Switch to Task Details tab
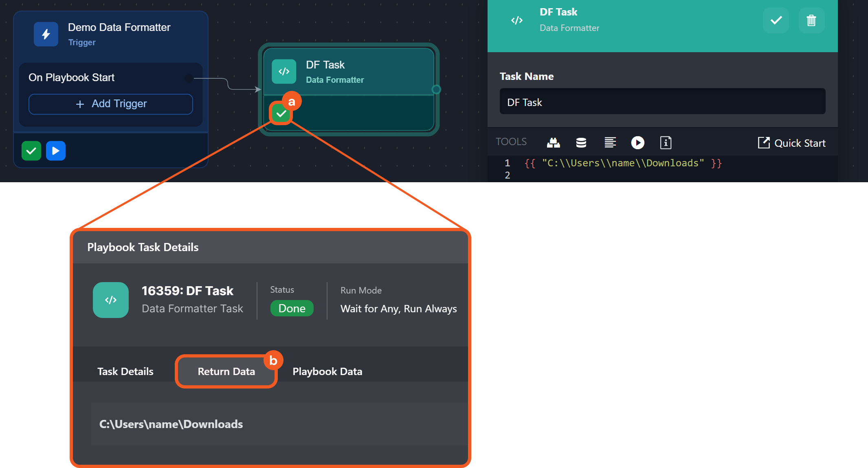 click(125, 371)
